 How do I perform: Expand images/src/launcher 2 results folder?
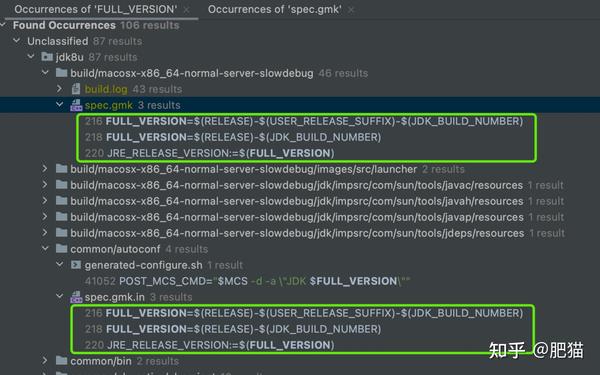coord(45,169)
